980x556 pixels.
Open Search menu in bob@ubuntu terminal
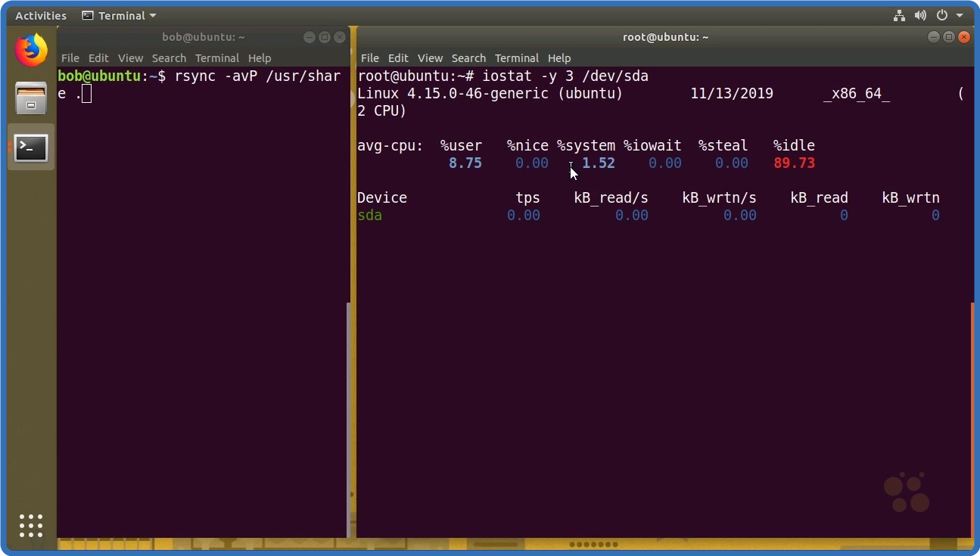tap(169, 57)
